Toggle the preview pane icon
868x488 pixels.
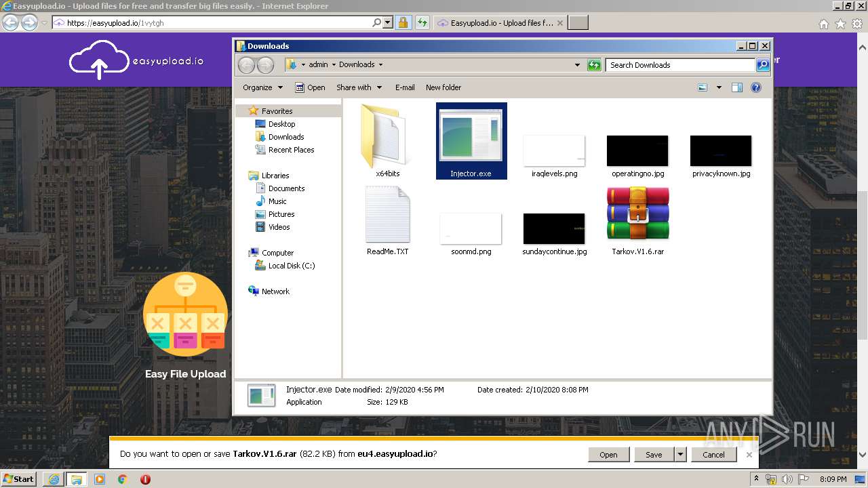737,87
